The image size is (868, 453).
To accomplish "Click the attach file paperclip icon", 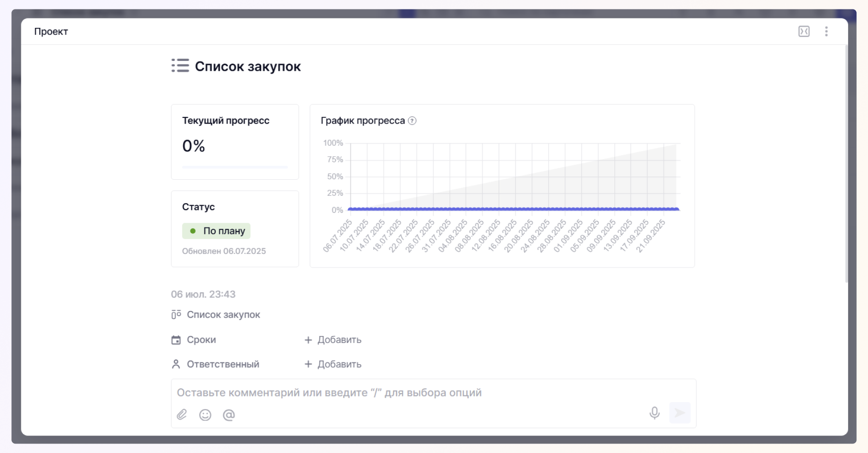I will click(x=182, y=414).
